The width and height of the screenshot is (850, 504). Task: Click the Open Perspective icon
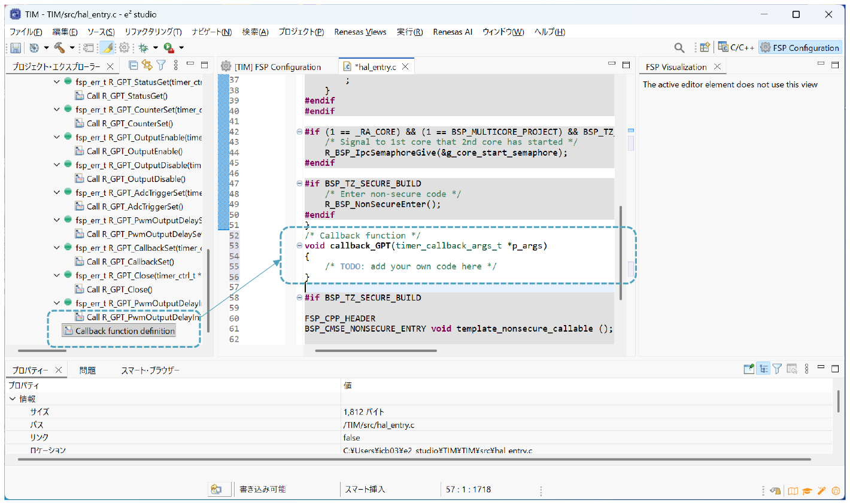705,48
